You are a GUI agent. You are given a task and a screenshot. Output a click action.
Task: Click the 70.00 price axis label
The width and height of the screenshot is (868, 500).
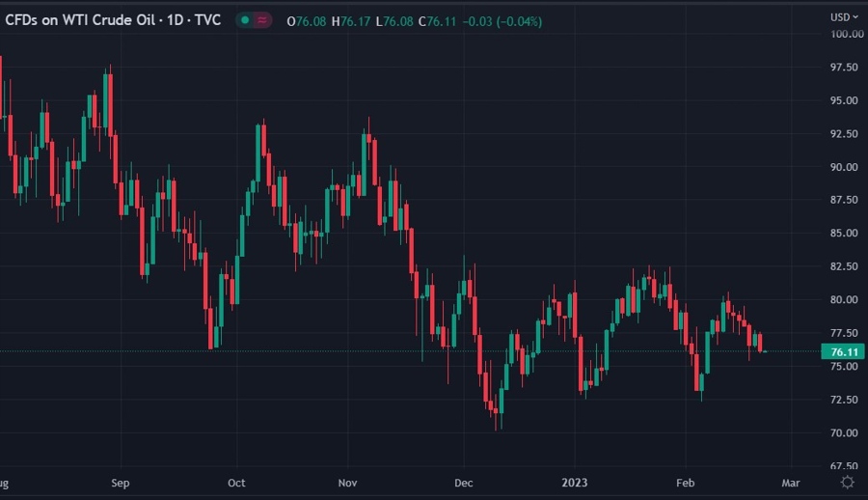pyautogui.click(x=844, y=432)
